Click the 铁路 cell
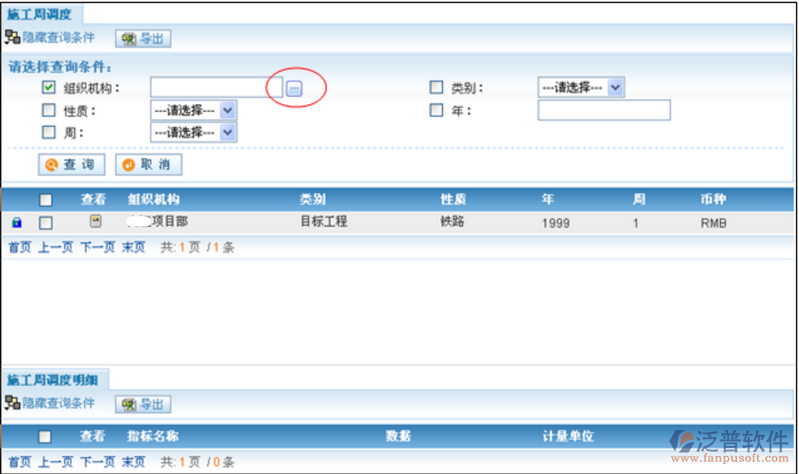Viewport: 799px width, 474px height. tap(452, 221)
